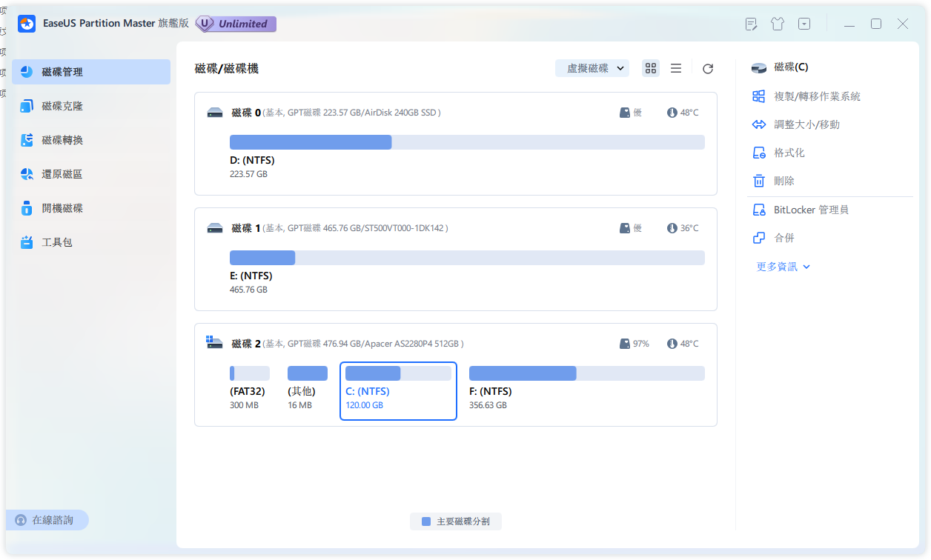Open the title bar dropdown arrow icon
Viewport: 931px width, 560px height.
804,24
